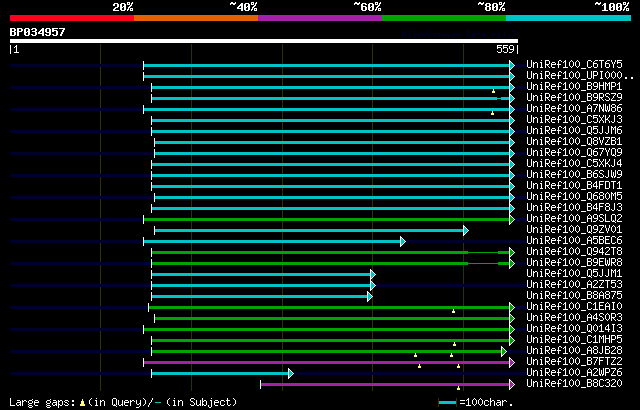The width and height of the screenshot is (640, 410).
Task: Select hit label UniRef100_A8JB28
Action: point(574,351)
